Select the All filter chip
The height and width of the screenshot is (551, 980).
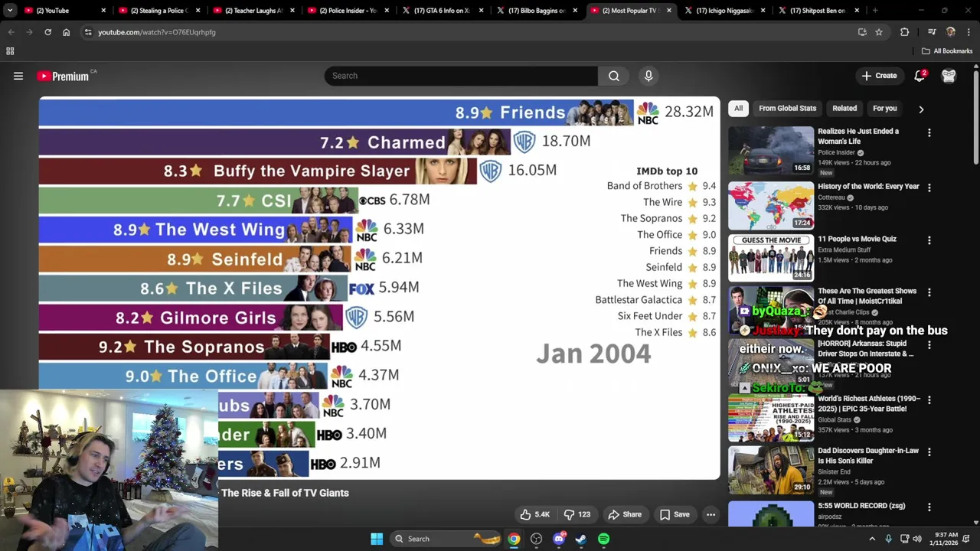pyautogui.click(x=738, y=109)
